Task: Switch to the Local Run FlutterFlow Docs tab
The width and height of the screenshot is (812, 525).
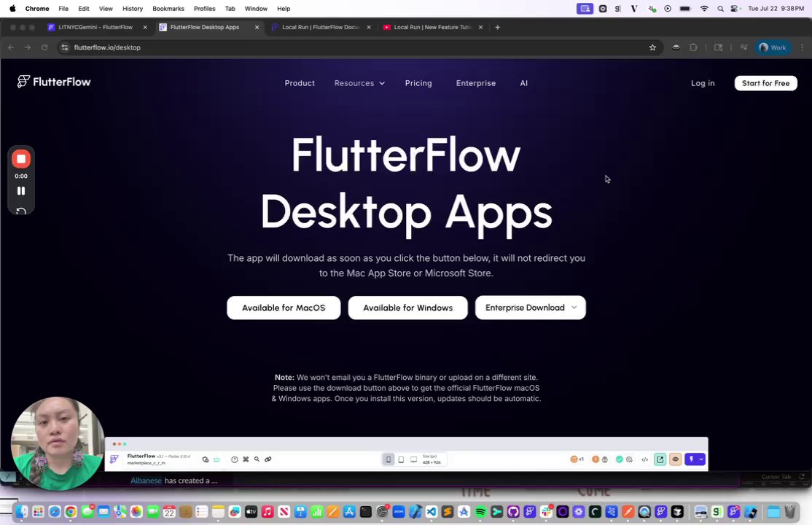Action: coord(321,28)
